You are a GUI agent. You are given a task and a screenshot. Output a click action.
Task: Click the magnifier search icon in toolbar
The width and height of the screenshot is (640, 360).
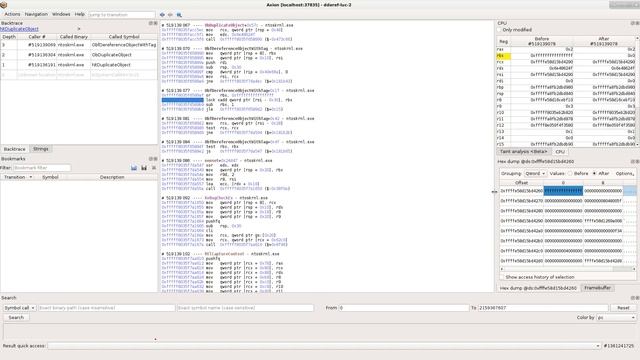point(179,15)
